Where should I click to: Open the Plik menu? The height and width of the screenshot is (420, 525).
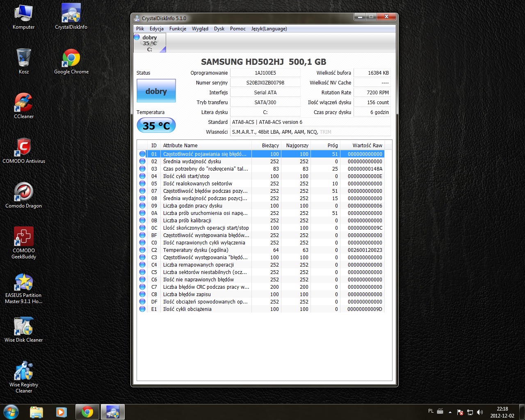[x=140, y=29]
